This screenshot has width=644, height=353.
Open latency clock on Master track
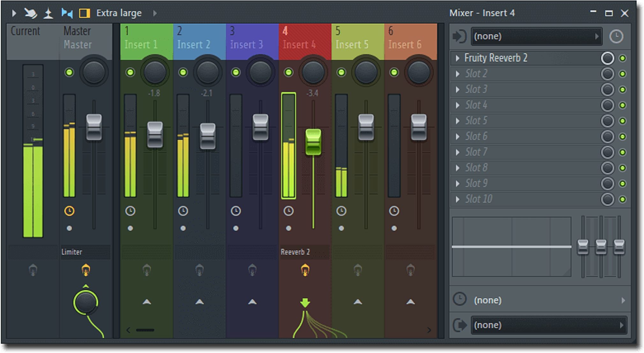point(69,211)
